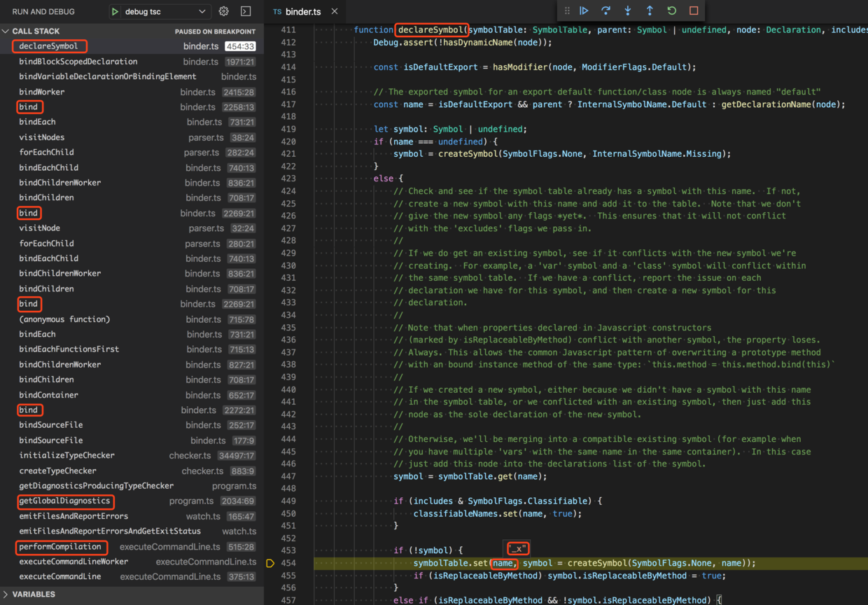Toggle the breakpoint marker at line 454
Viewport: 868px width, 605px height.
pos(270,564)
